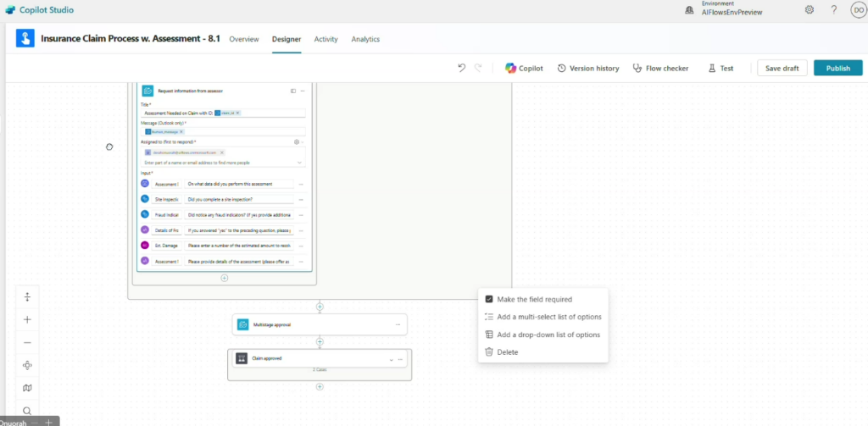The width and height of the screenshot is (868, 426).
Task: Add step between Multistage approval and Claim approved
Action: point(320,342)
